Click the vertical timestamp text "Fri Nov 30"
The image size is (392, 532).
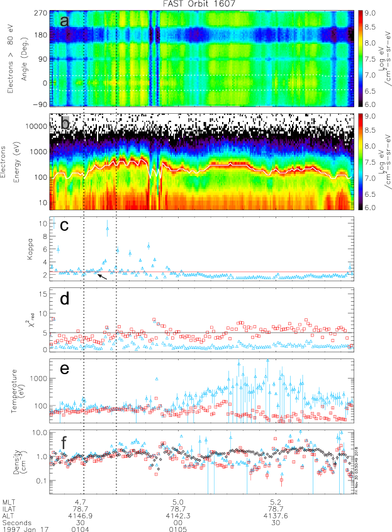pyautogui.click(x=356, y=470)
